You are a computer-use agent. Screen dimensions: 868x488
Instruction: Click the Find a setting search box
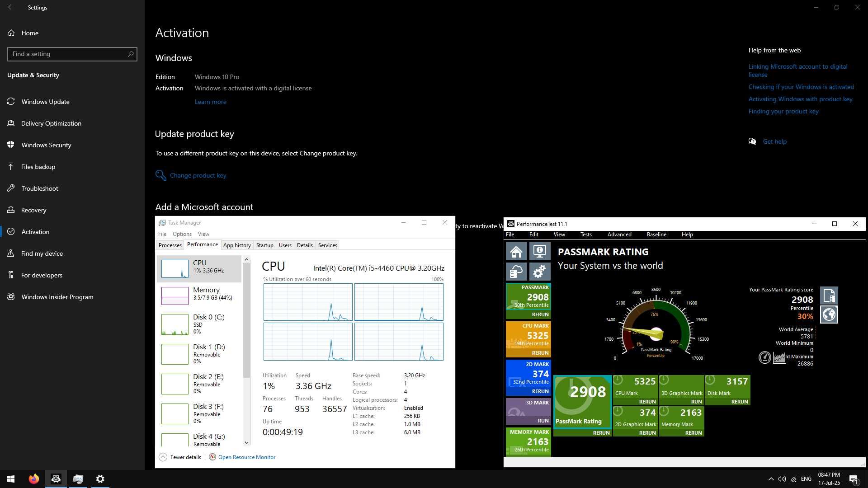click(x=72, y=54)
